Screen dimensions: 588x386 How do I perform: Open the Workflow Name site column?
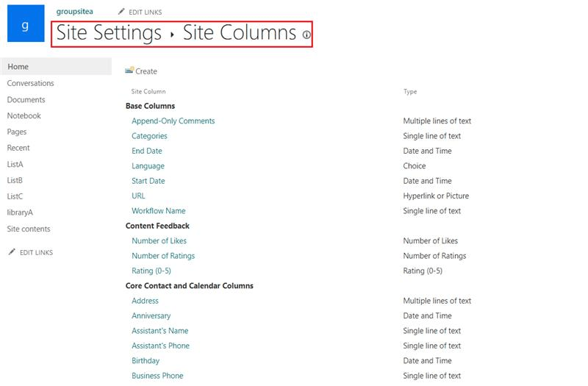coord(159,211)
